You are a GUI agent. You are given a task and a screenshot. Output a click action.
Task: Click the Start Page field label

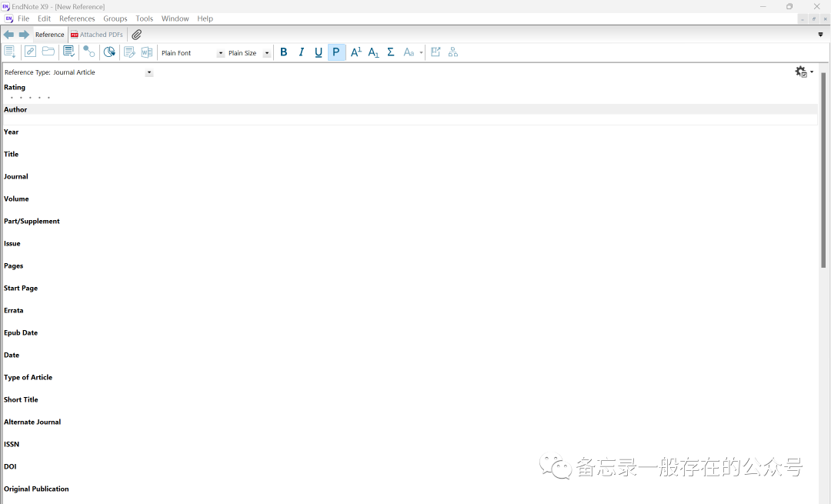[x=21, y=289]
